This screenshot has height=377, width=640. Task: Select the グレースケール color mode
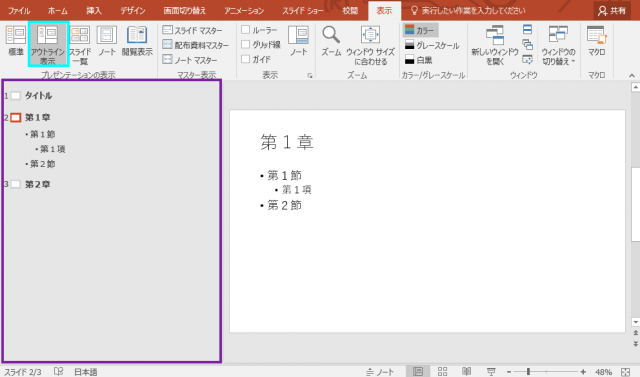(432, 45)
